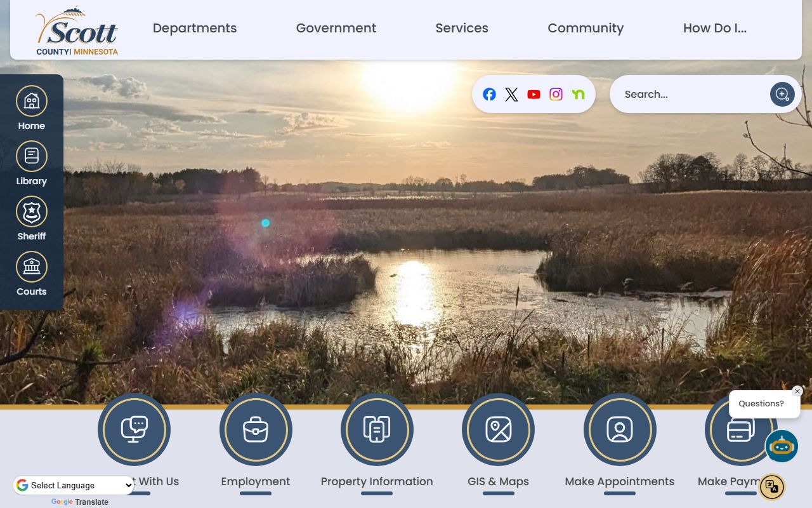Open the Services menu
The width and height of the screenshot is (812, 508).
tap(462, 29)
